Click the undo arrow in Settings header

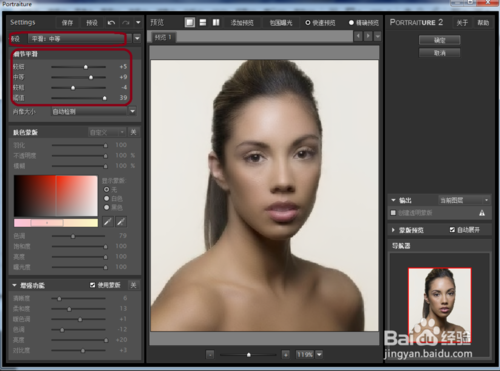tap(111, 23)
